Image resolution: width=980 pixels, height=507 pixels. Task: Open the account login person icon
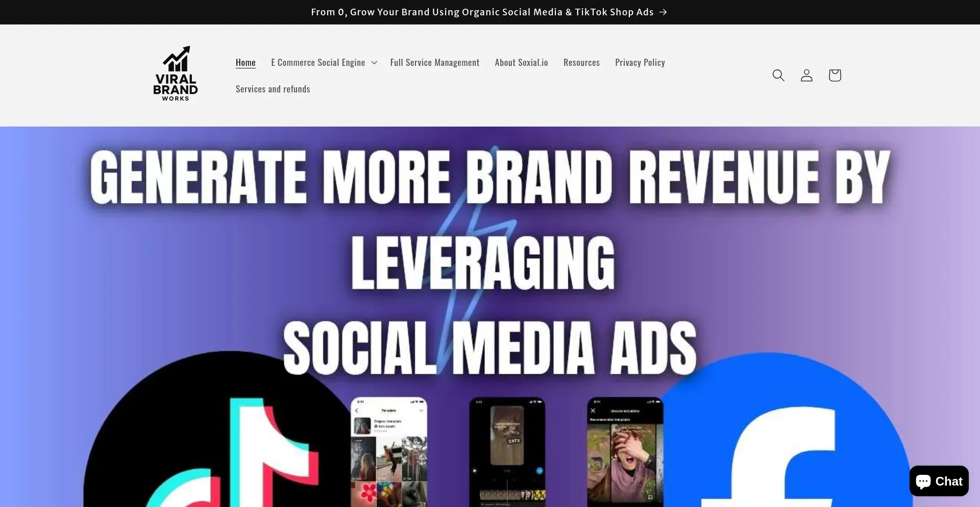[x=806, y=76]
